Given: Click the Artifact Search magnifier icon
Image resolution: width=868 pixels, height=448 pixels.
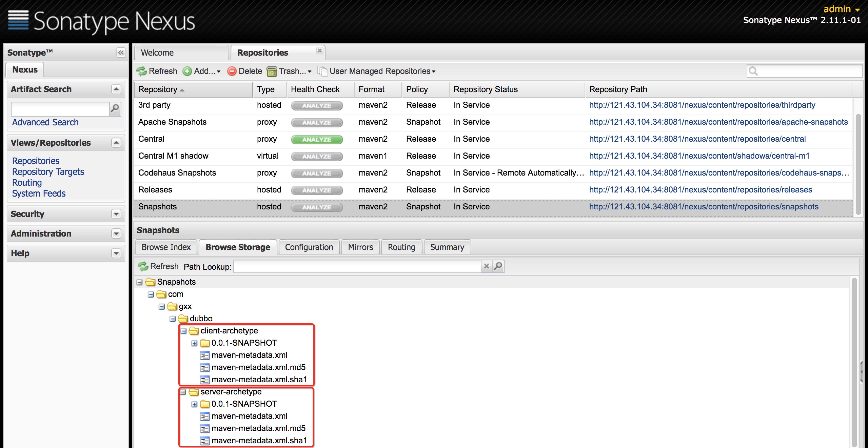Looking at the screenshot, I should pyautogui.click(x=115, y=108).
